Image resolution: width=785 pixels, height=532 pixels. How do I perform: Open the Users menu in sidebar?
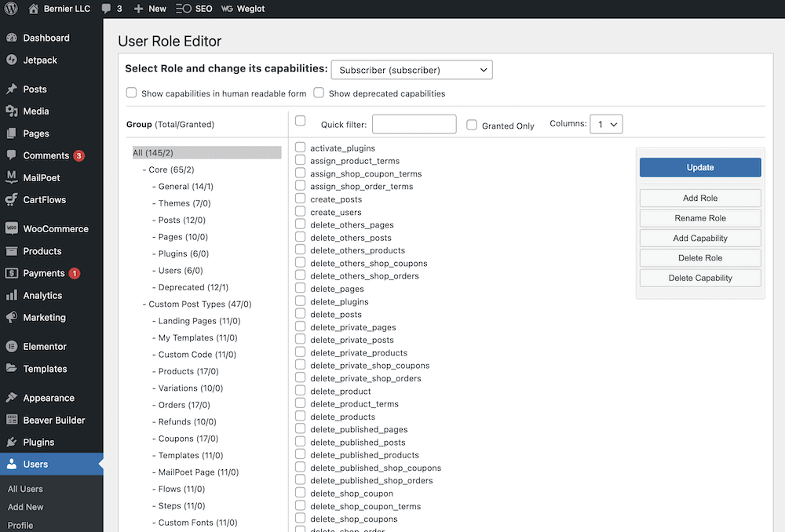point(52,464)
